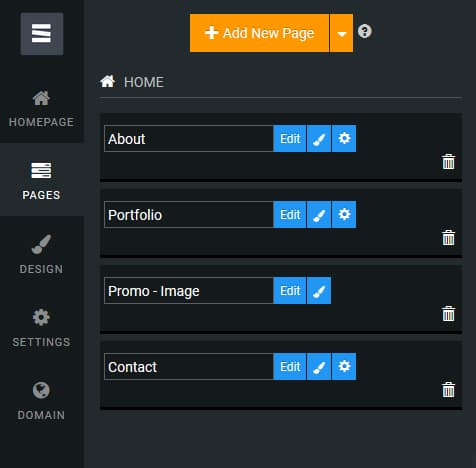Click Edit button for Promo - Image page
Image resolution: width=476 pixels, height=468 pixels.
click(x=290, y=291)
